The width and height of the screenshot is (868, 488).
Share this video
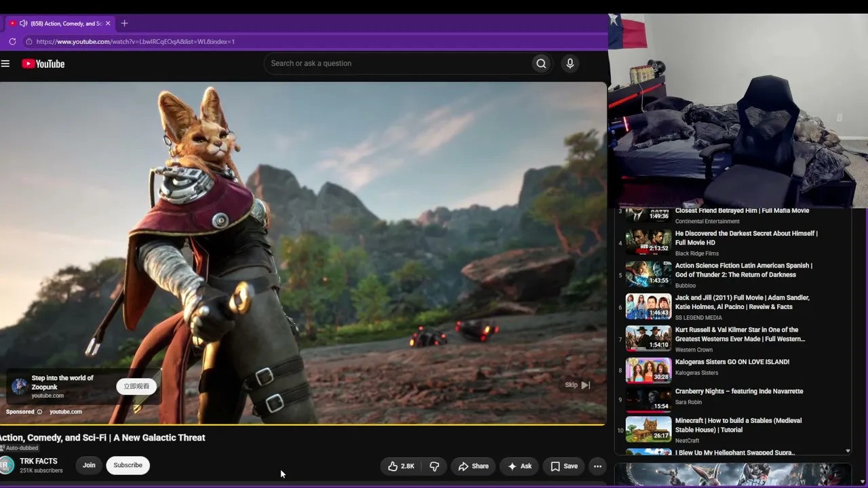point(473,466)
